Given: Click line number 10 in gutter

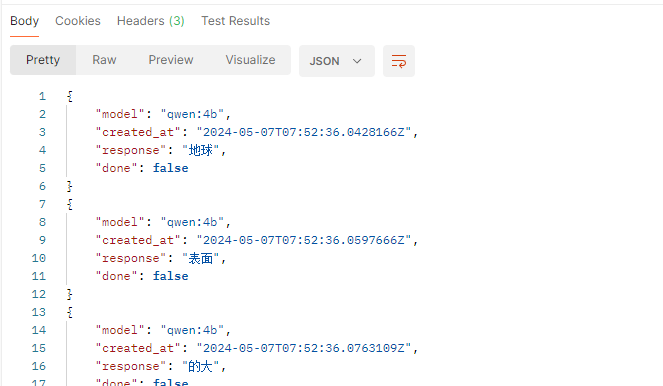Looking at the screenshot, I should click(x=39, y=258).
